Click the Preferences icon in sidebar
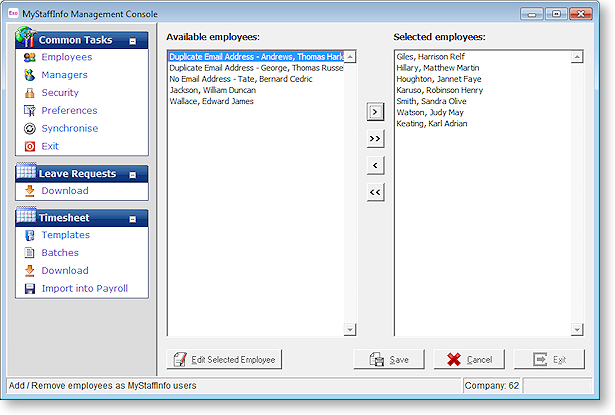The image size is (615, 415). coord(29,111)
